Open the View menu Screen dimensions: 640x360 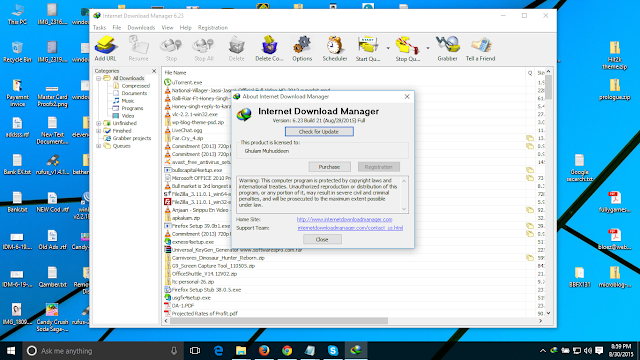click(167, 28)
